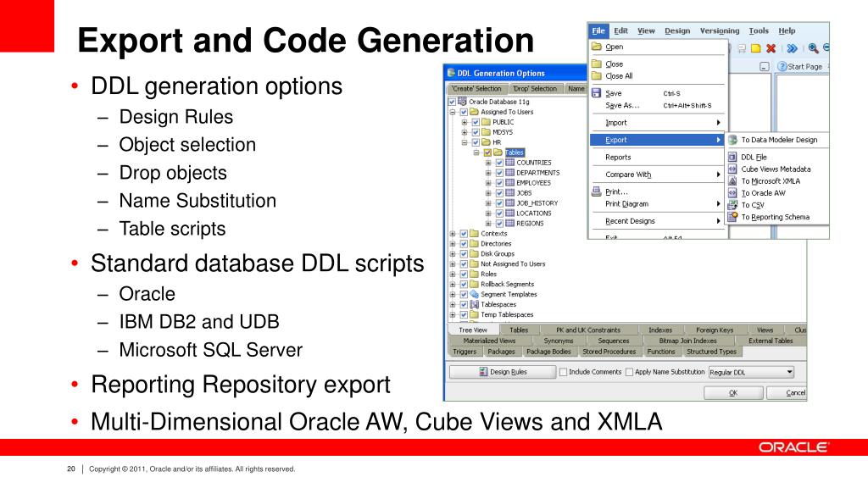Uncheck the COUNTRIES table checkbox
868x488 pixels.
click(499, 163)
